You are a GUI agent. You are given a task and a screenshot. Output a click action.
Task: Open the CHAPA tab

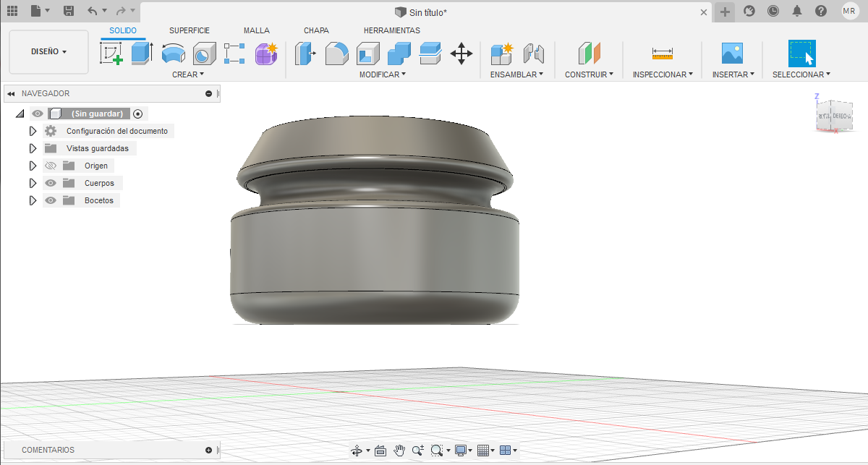point(316,30)
